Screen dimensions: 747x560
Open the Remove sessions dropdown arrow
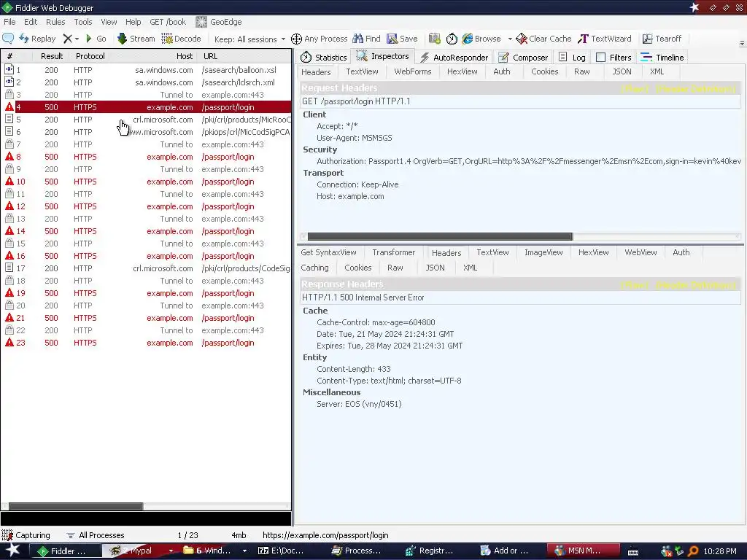[x=77, y=39]
